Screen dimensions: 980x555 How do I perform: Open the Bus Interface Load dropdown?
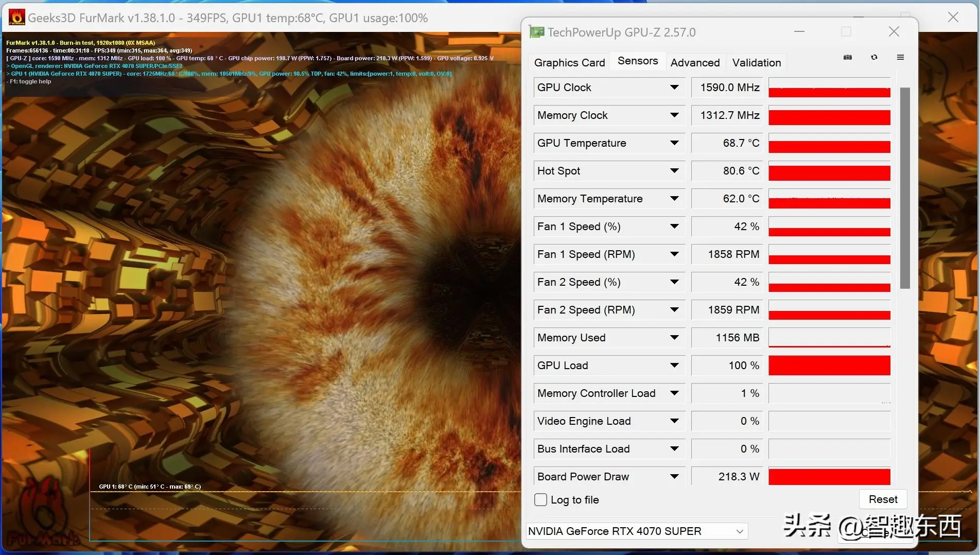click(674, 448)
